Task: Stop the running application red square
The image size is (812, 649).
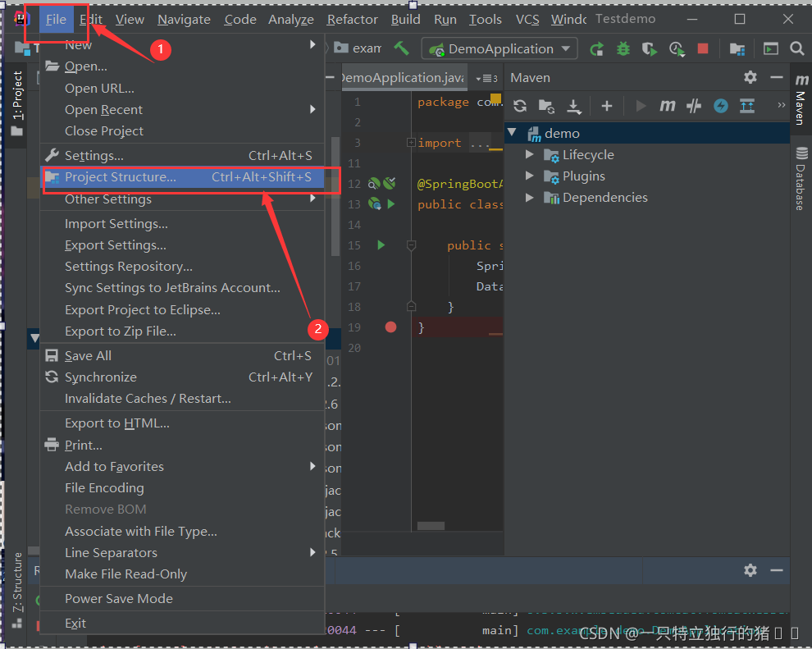Action: (x=703, y=48)
